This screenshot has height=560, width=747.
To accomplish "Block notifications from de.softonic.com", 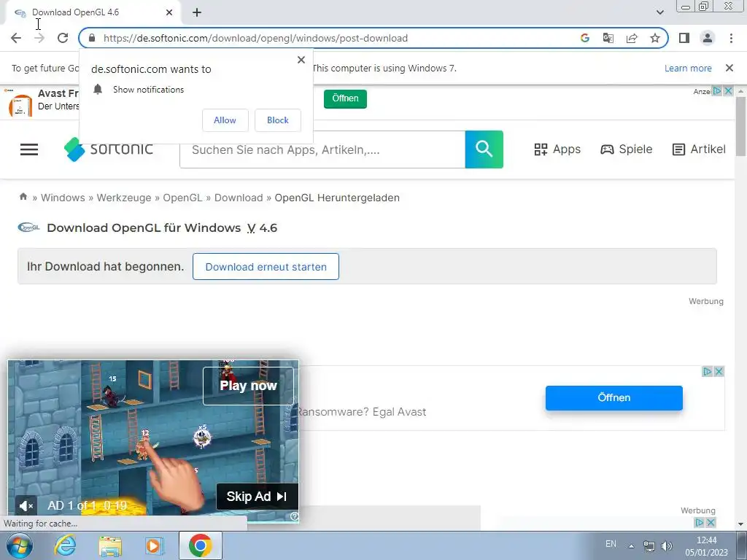I will tap(278, 120).
